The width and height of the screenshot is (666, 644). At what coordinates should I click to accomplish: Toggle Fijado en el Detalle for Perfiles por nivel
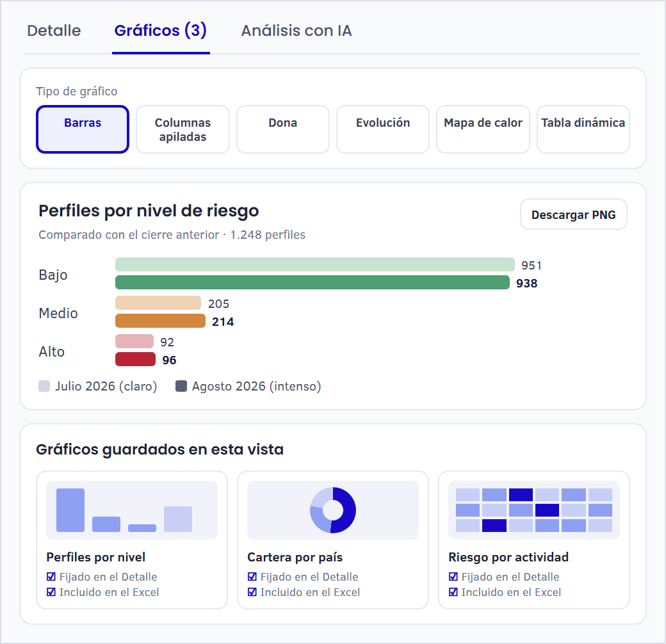coord(51,577)
